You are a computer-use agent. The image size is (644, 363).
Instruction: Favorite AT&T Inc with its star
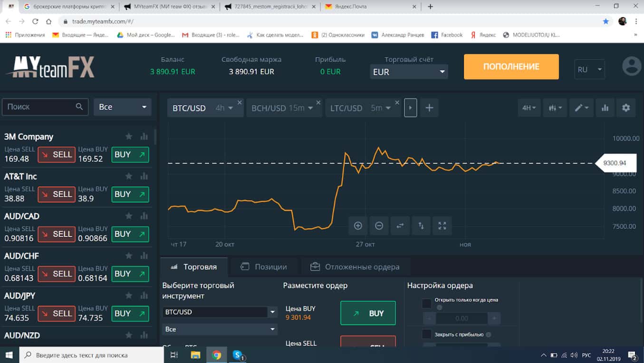coord(129,177)
